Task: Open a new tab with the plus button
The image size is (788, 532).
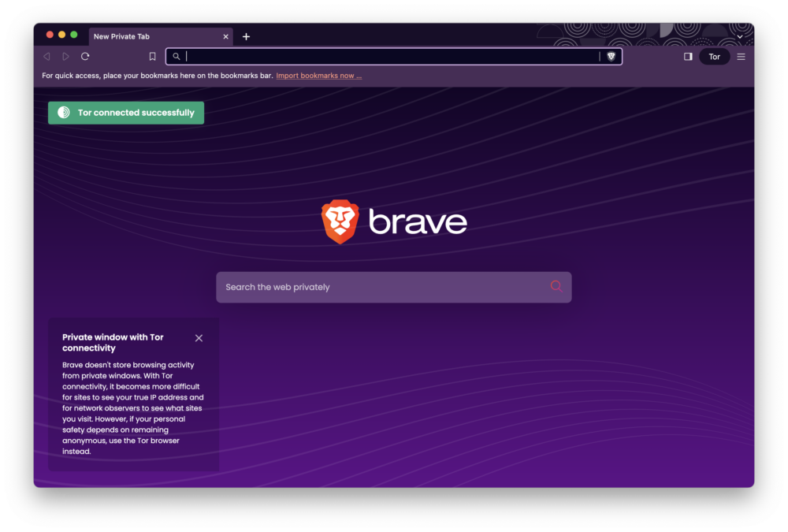Action: [246, 36]
